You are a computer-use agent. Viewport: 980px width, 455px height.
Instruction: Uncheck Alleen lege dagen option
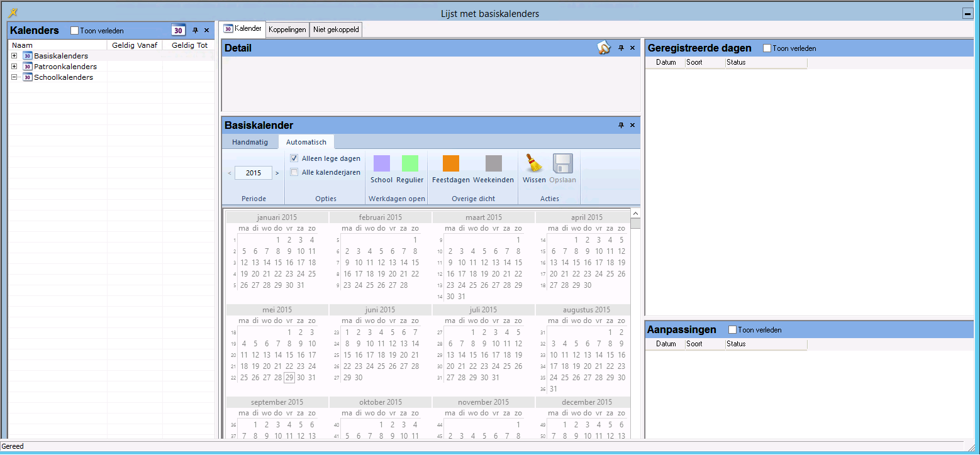coord(294,159)
